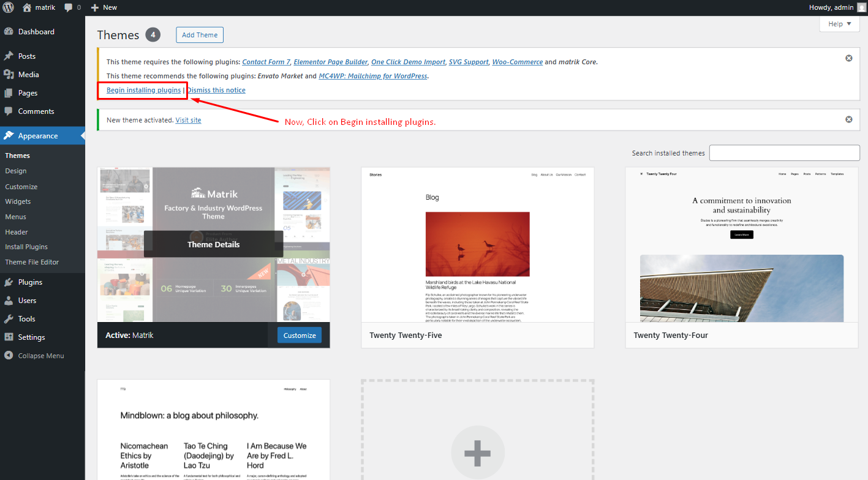The width and height of the screenshot is (868, 480).
Task: Open the MC4WP: Mailchimp for WordPress link
Action: (x=373, y=76)
